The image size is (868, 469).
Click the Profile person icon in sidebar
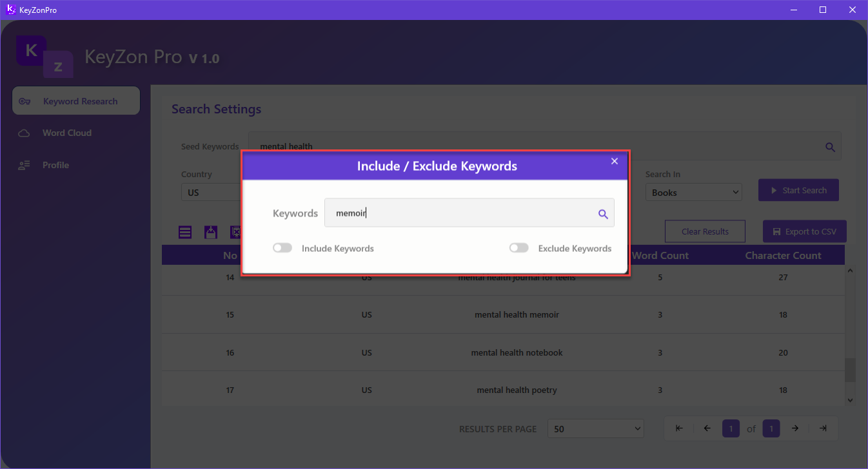tap(24, 165)
